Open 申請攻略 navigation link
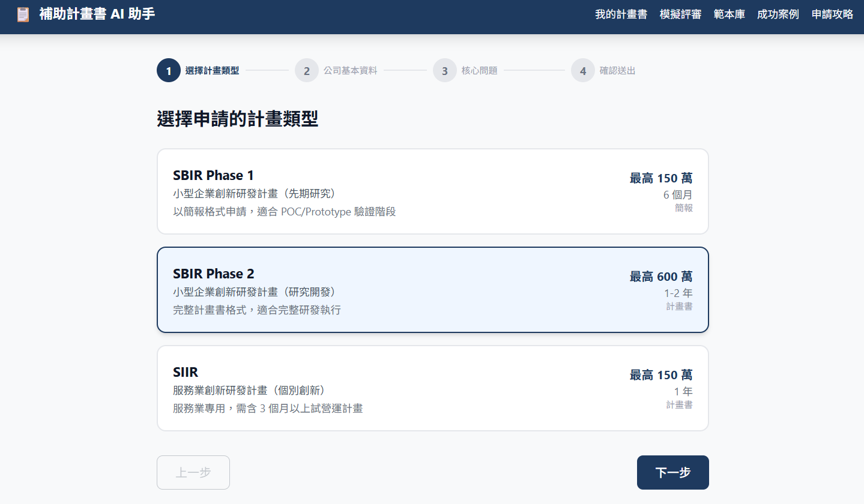This screenshot has width=864, height=504. click(832, 14)
